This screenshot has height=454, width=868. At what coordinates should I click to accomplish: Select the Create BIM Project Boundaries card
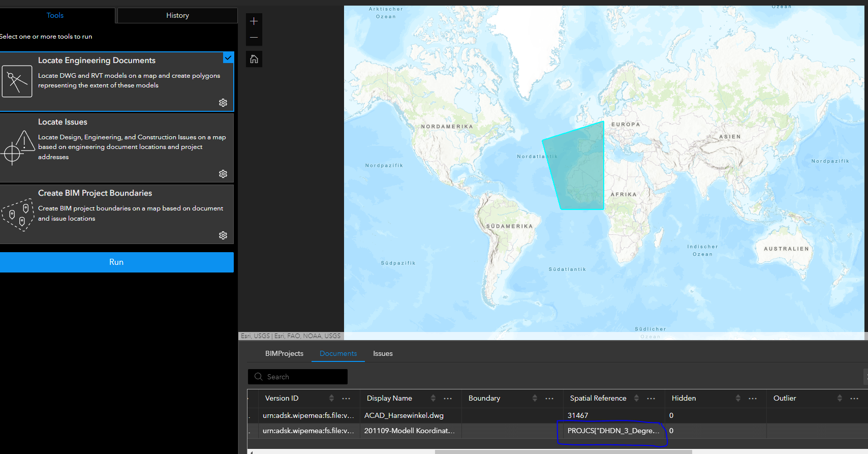coord(117,214)
